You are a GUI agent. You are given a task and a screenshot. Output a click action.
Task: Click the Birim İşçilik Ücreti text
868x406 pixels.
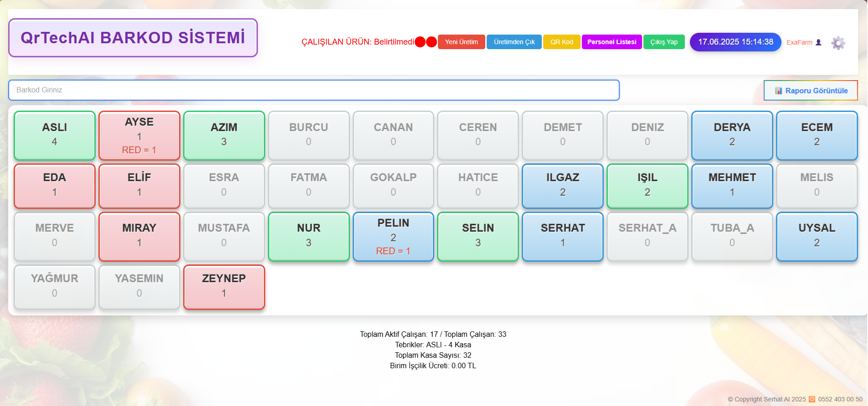(433, 365)
